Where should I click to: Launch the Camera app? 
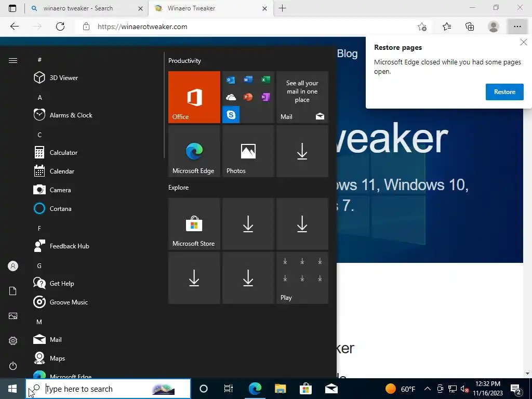[x=95, y=190]
